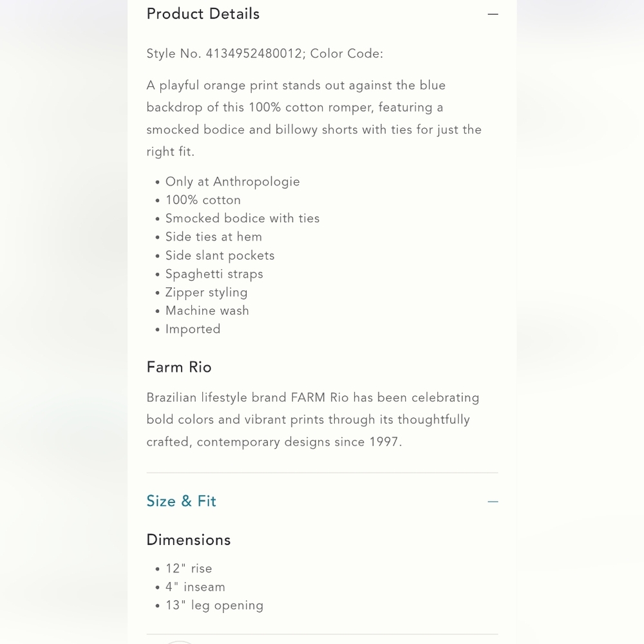The width and height of the screenshot is (644, 644).
Task: Click the 100% cotton bullet item
Action: click(x=203, y=200)
